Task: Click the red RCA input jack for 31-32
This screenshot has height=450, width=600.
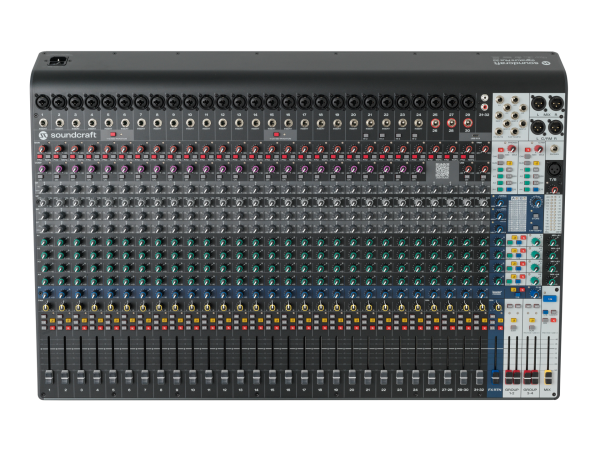Action: pyautogui.click(x=484, y=106)
